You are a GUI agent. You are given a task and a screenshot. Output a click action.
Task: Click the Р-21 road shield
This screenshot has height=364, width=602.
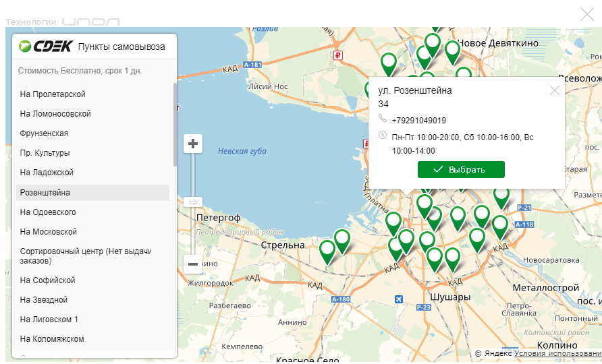(x=524, y=208)
